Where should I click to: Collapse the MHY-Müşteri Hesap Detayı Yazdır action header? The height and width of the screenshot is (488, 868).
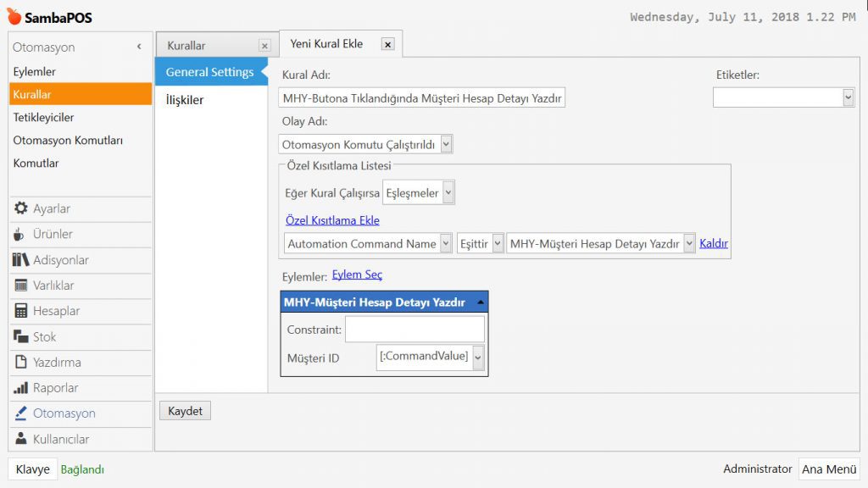[x=481, y=302]
